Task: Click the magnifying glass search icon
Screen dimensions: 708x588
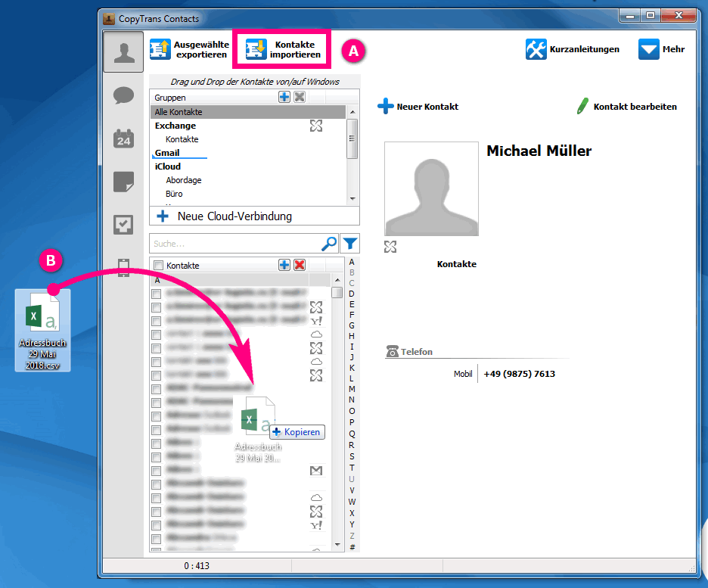Action: [x=329, y=244]
